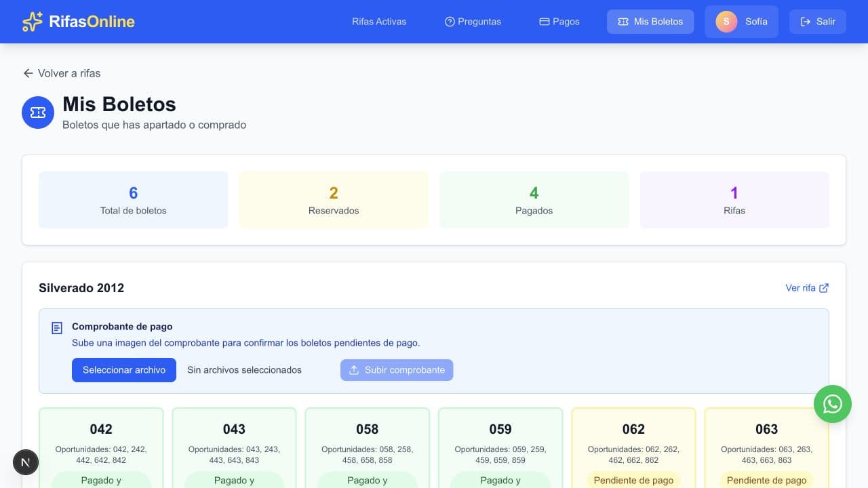Select ticket card 062
Image resolution: width=868 pixels, height=488 pixels.
[x=633, y=448]
